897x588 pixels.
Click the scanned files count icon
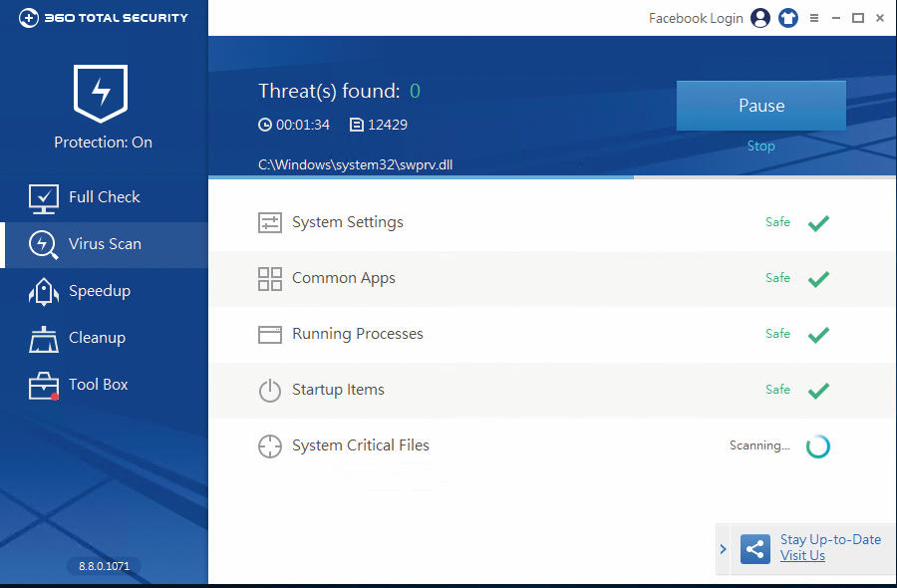[x=357, y=125]
